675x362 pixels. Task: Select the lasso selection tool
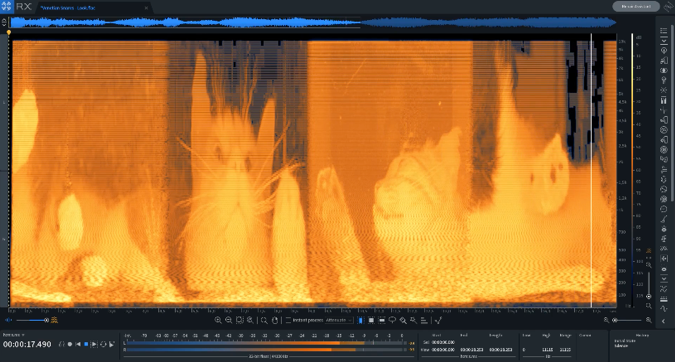[x=392, y=320]
